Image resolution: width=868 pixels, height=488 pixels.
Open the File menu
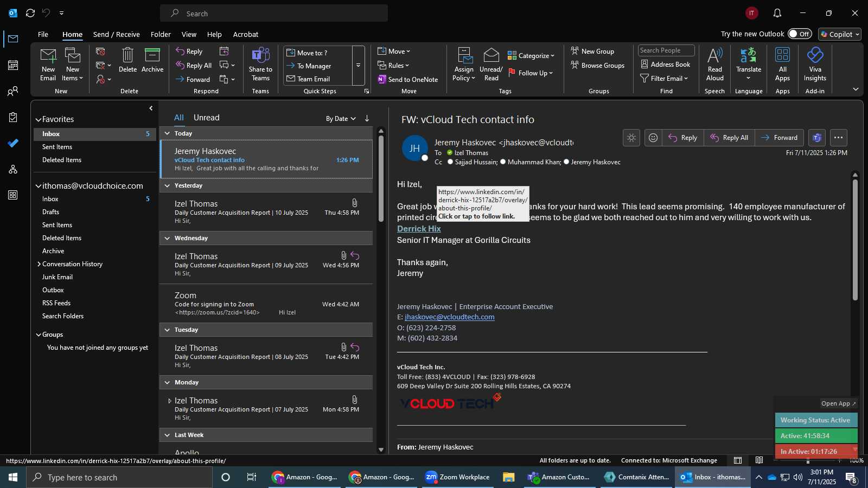tap(43, 34)
